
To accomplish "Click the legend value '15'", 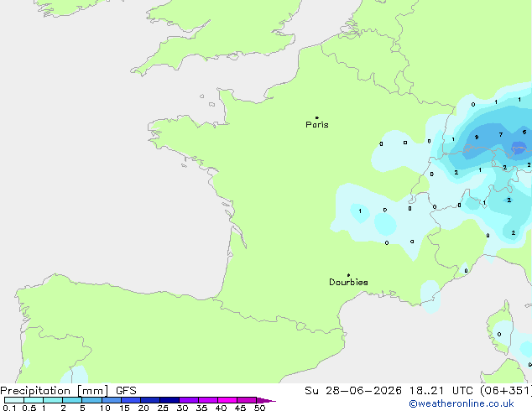I will (124, 408).
